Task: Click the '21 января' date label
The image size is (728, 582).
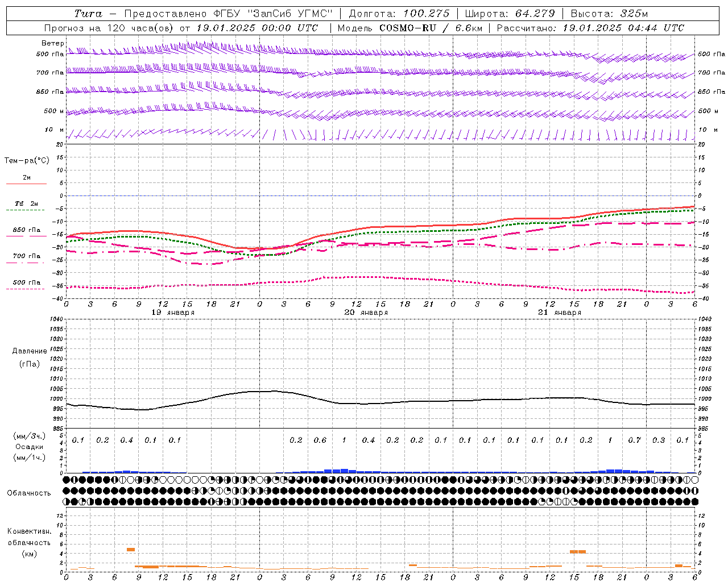Action: click(560, 313)
